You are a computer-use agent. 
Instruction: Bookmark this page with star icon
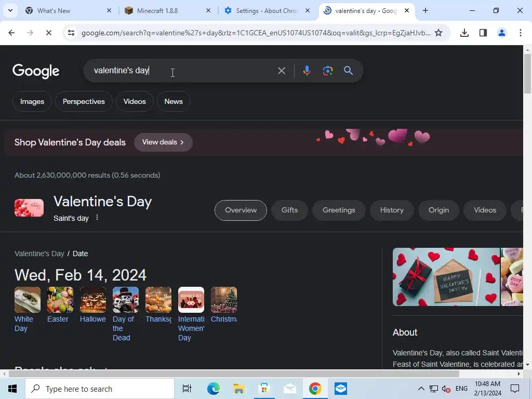(438, 33)
